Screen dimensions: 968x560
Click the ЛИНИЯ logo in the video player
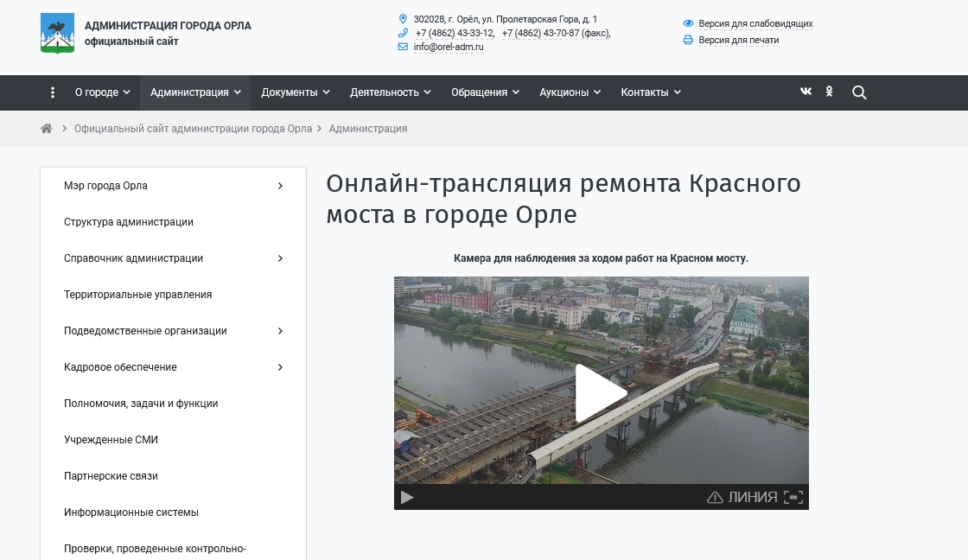pyautogui.click(x=753, y=497)
